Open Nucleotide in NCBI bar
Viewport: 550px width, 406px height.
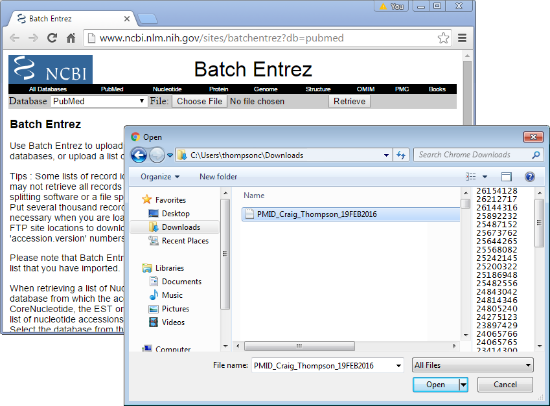click(167, 89)
